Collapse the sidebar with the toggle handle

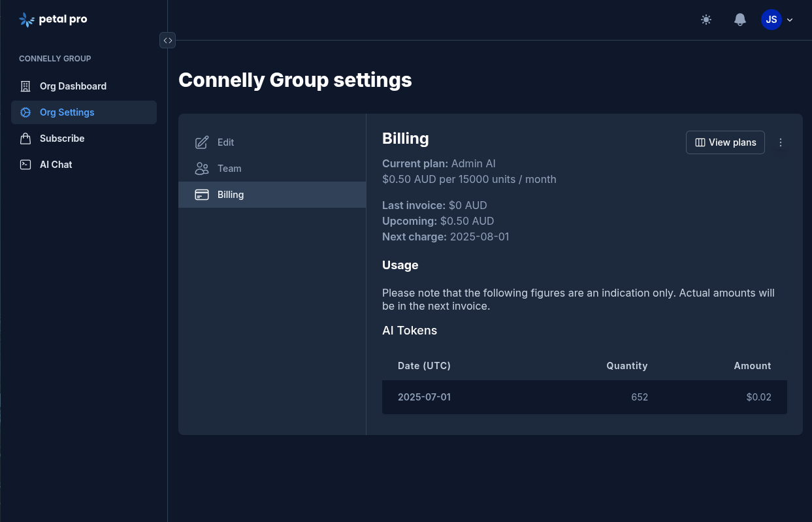click(x=168, y=41)
